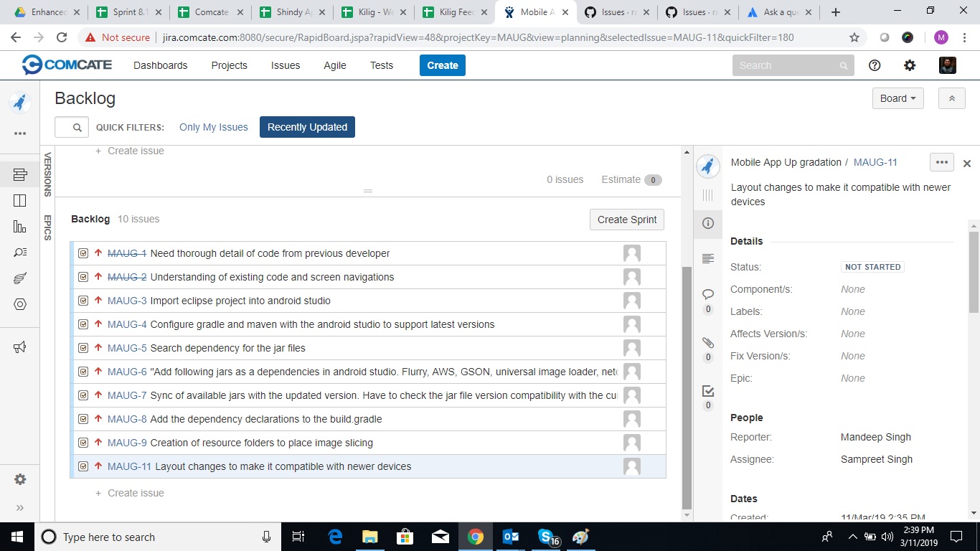Image resolution: width=980 pixels, height=551 pixels.
Task: Open the issue search icon in sidebar
Action: 20,253
